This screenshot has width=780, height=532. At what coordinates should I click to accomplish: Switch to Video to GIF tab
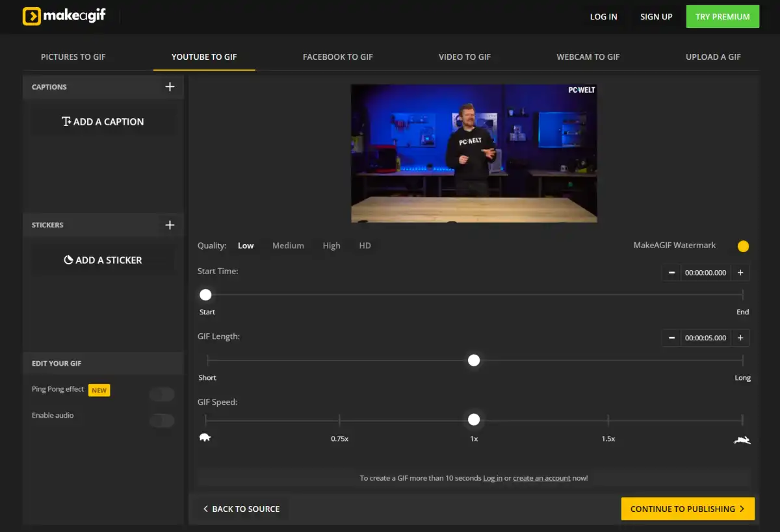464,57
